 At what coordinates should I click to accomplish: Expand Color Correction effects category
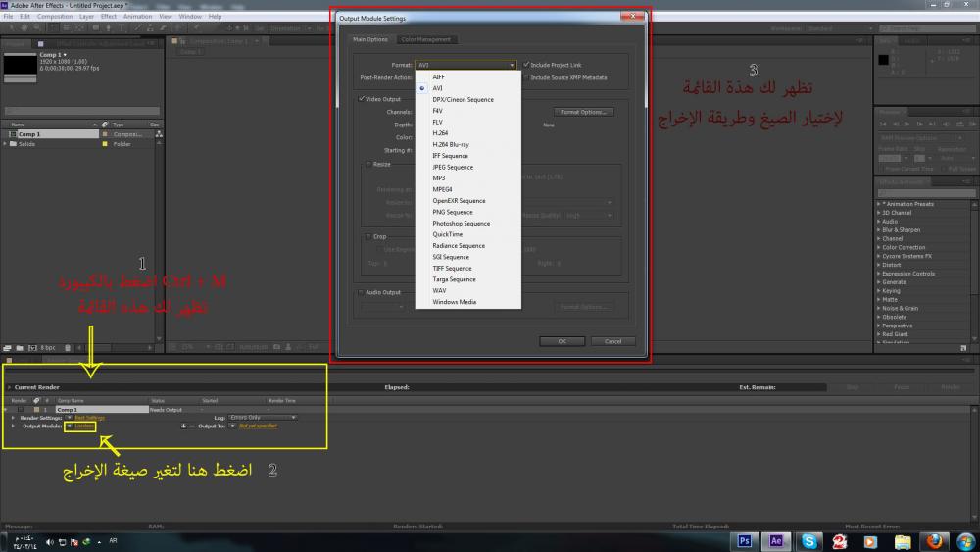click(879, 247)
